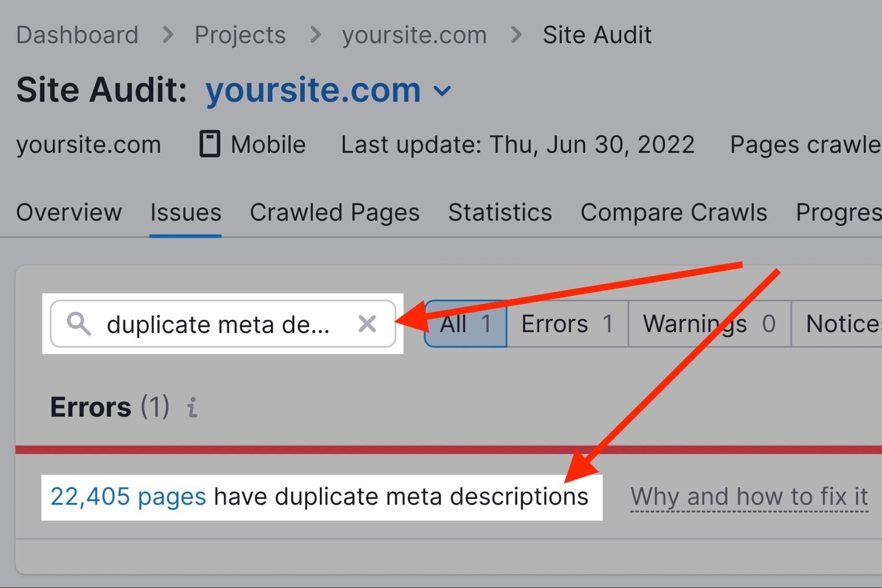Click the Mobile device icon
This screenshot has width=882, height=588.
pyautogui.click(x=210, y=144)
